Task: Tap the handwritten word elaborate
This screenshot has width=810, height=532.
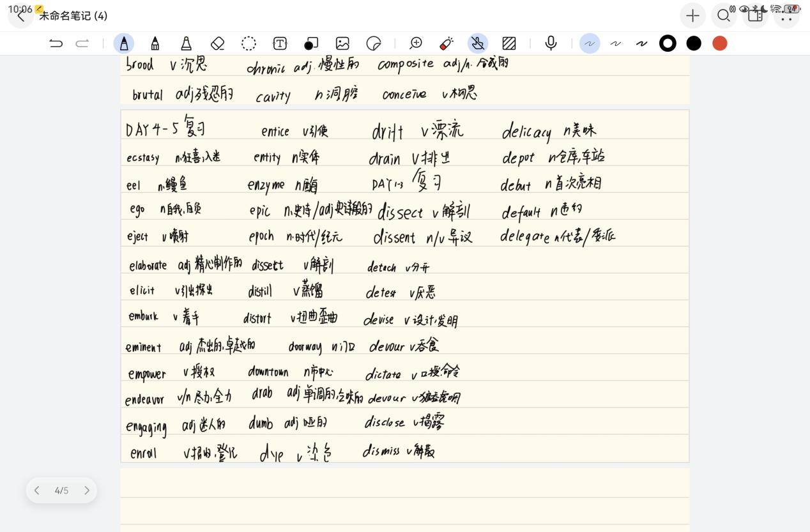Action: click(x=148, y=266)
